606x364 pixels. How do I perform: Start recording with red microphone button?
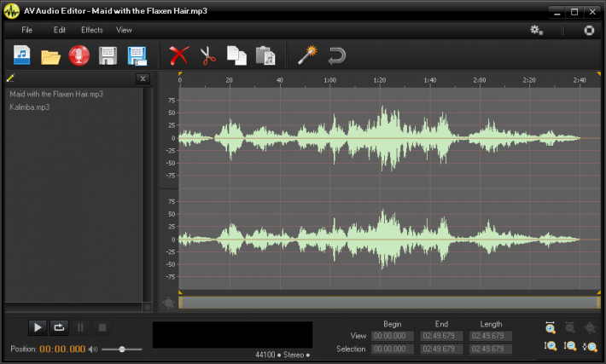pyautogui.click(x=79, y=55)
